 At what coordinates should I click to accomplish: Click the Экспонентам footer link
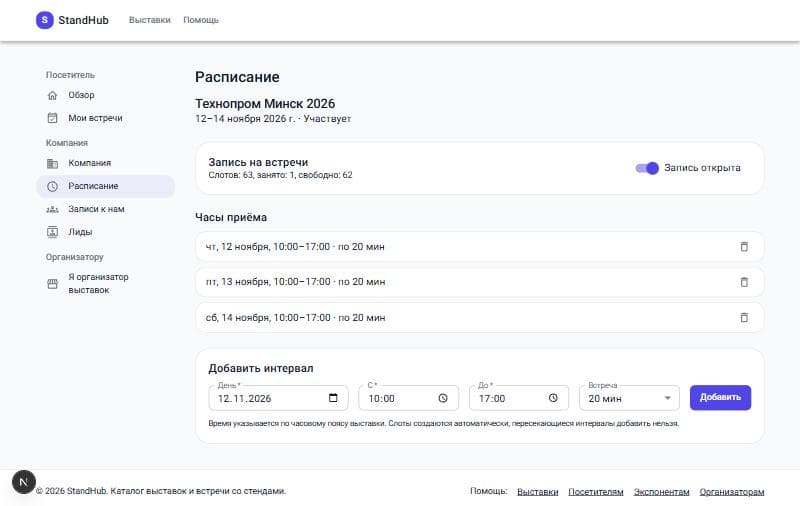coord(661,492)
